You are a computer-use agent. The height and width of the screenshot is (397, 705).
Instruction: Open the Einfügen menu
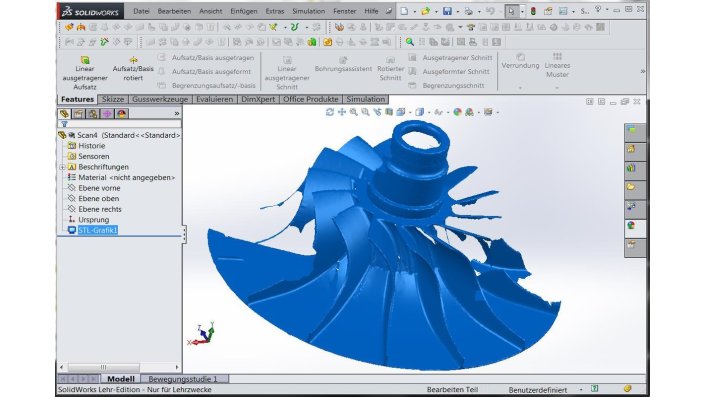(244, 11)
